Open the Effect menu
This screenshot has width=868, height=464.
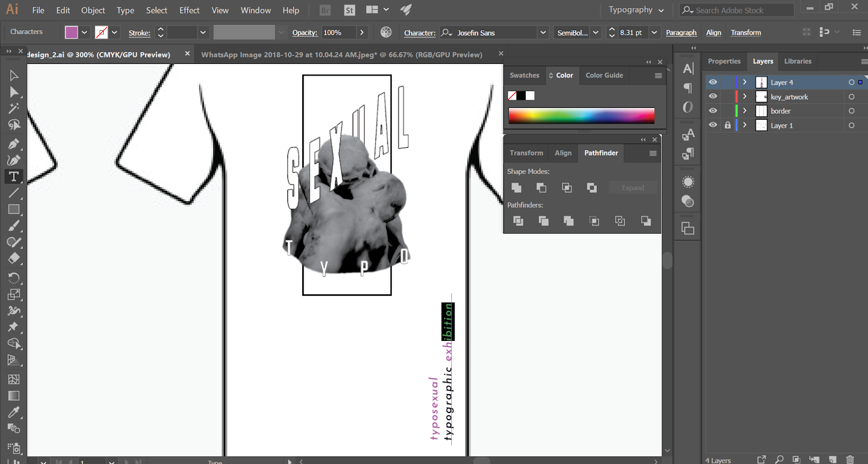pos(189,10)
